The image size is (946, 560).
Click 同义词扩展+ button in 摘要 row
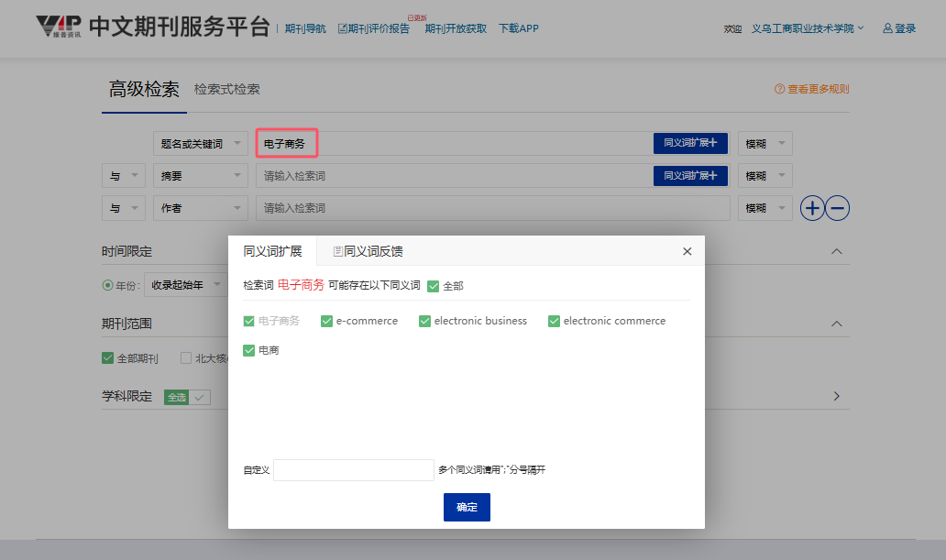pyautogui.click(x=690, y=176)
